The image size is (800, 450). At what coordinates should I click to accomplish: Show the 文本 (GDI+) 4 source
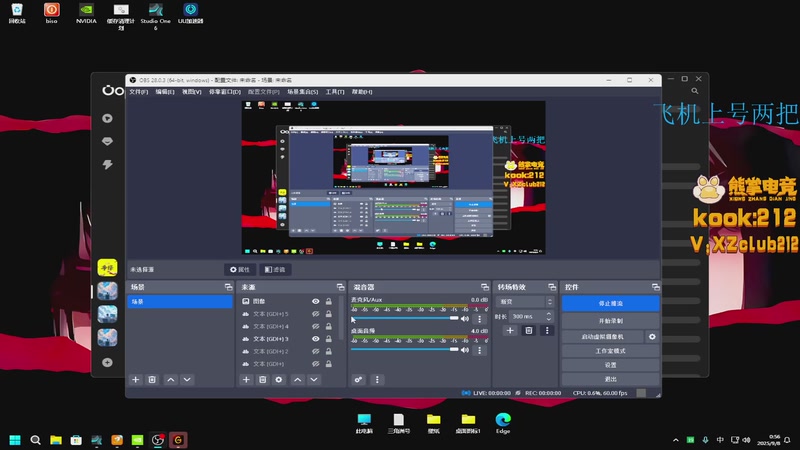tap(316, 326)
